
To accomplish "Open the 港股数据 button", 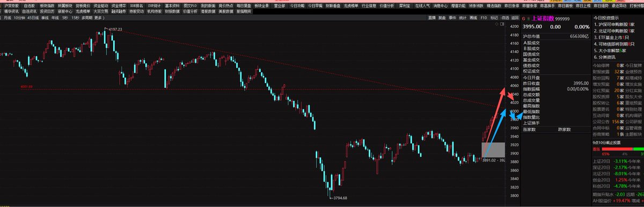I will point(208,11).
